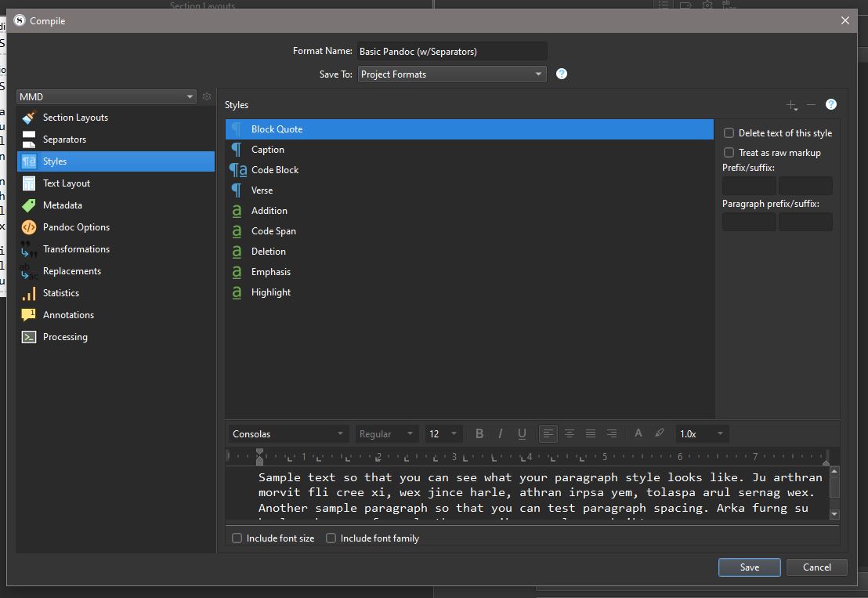Check Treat as raw markup
The height and width of the screenshot is (598, 868).
[x=729, y=153]
